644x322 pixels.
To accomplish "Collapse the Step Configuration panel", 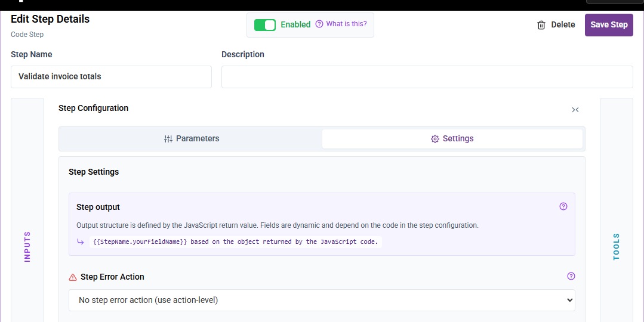I will [575, 110].
